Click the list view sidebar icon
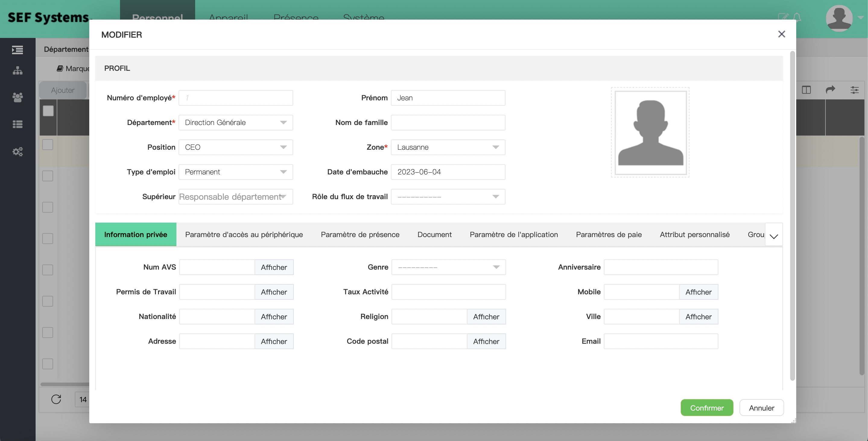This screenshot has height=441, width=868. pos(17,124)
